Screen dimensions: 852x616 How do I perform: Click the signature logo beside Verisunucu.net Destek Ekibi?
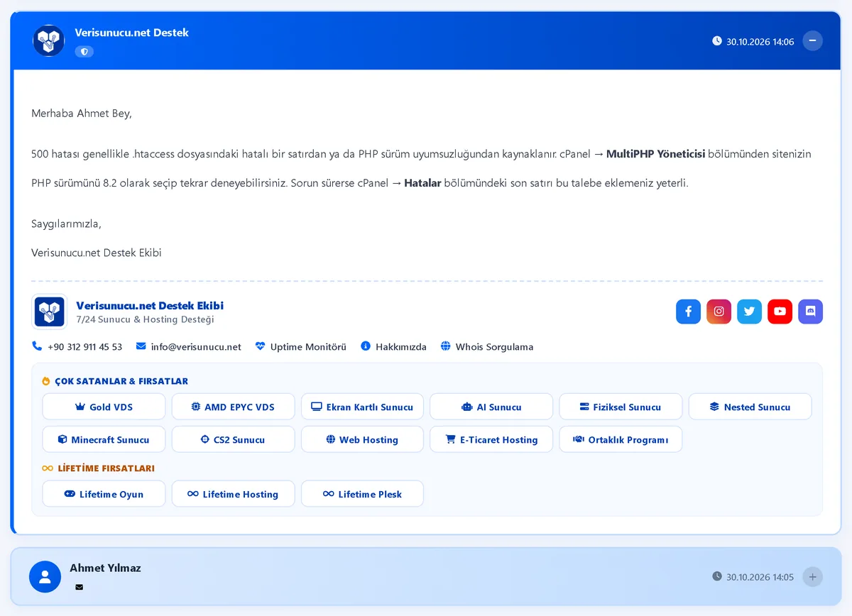(50, 312)
